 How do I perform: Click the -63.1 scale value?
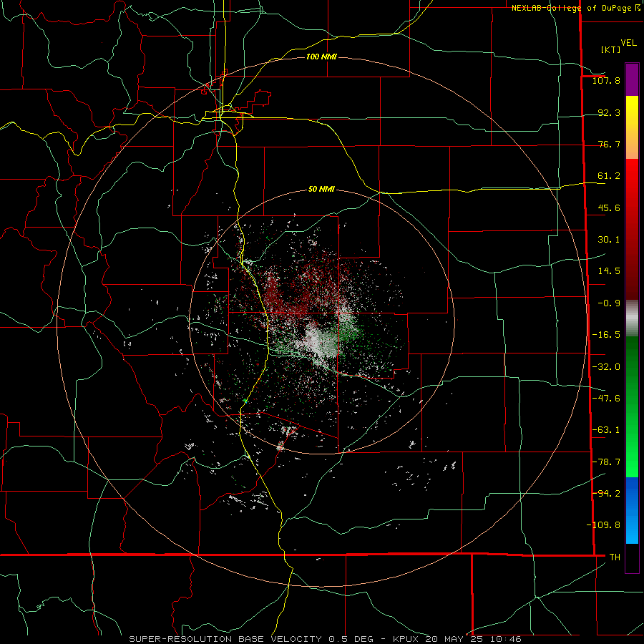tap(606, 430)
